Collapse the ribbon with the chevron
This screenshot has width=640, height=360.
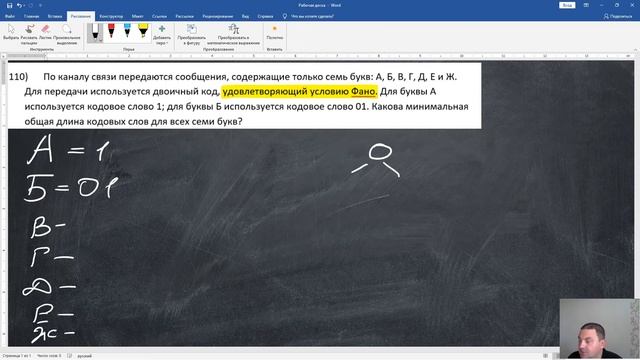coord(635,49)
